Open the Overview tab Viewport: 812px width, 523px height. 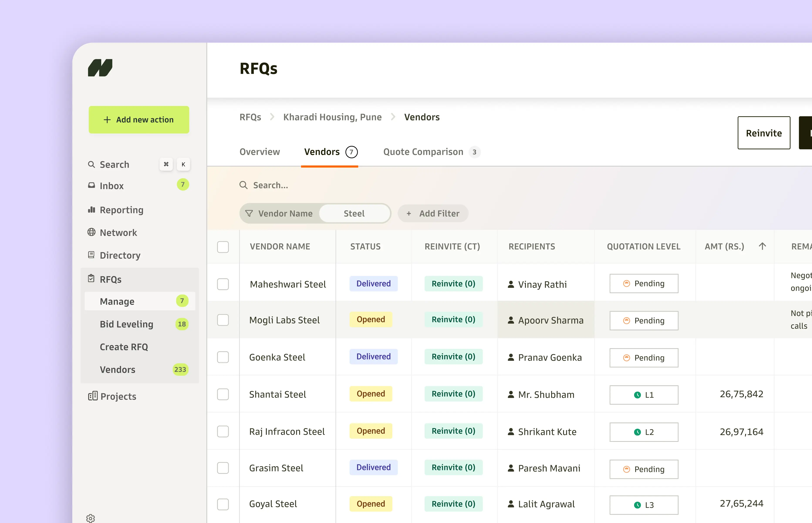(260, 152)
